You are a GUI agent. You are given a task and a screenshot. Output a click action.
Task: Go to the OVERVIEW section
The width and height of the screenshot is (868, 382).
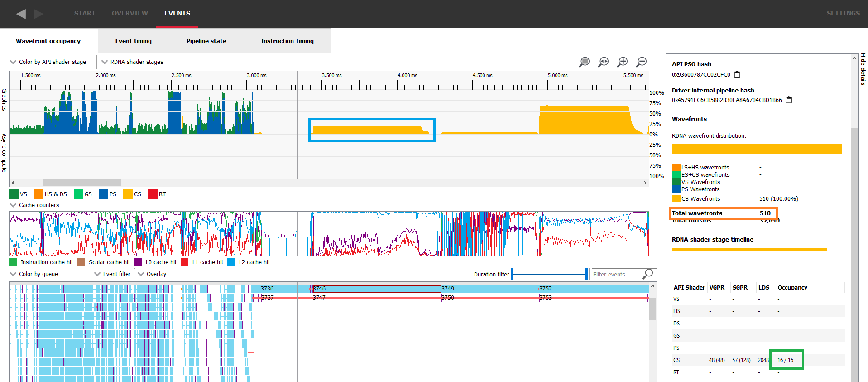(129, 13)
